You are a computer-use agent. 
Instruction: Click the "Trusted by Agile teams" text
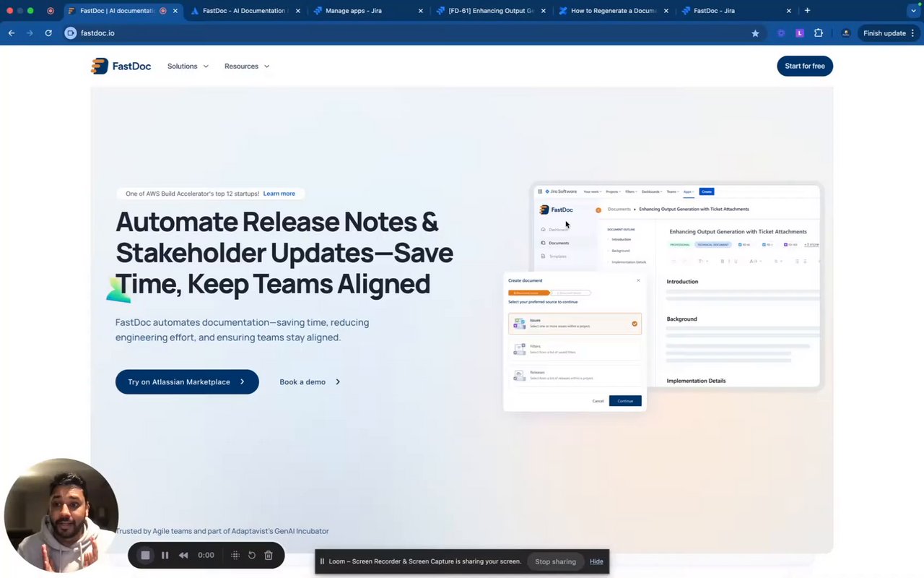coord(222,531)
